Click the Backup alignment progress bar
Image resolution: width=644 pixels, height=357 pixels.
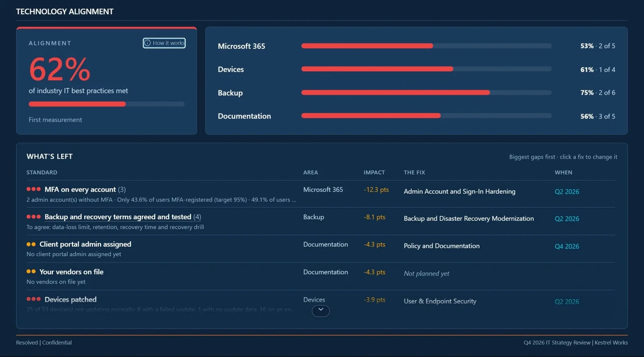click(x=426, y=92)
